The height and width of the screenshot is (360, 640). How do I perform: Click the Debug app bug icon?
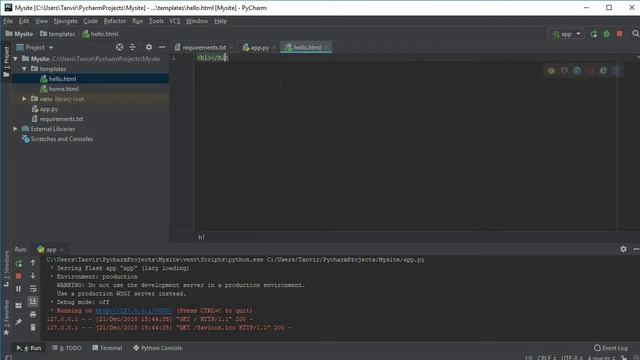tap(607, 34)
